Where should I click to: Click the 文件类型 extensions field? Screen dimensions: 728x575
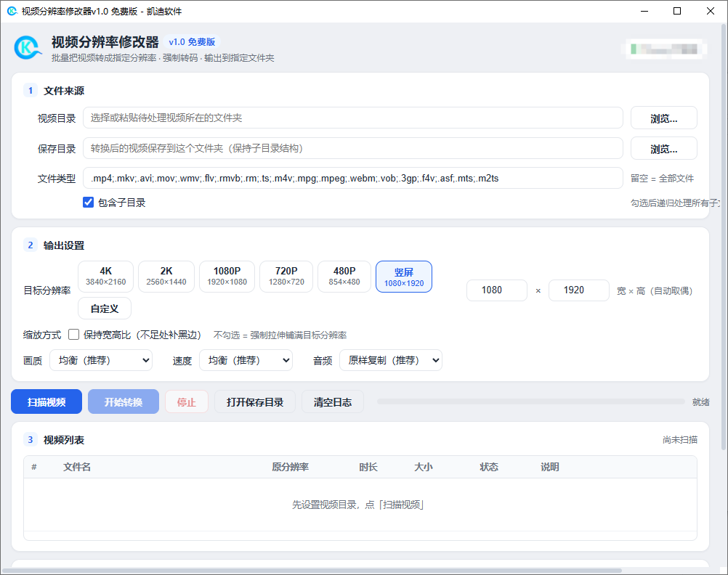coord(353,178)
